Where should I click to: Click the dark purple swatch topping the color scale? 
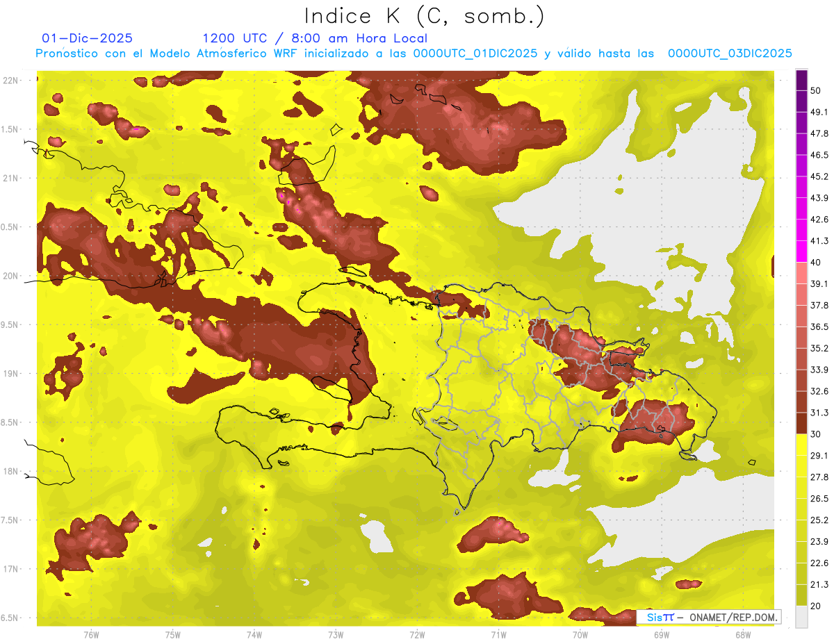coord(801,80)
